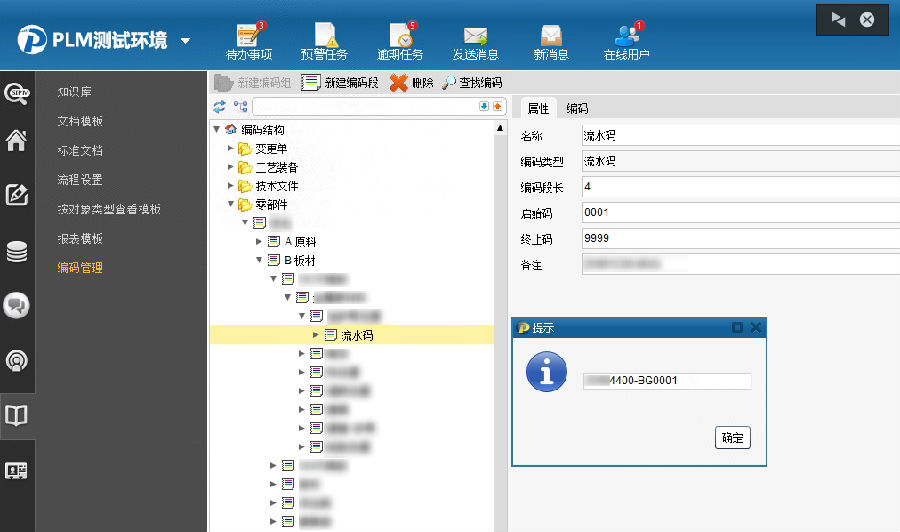Click the home icon in left sidebar

17,140
